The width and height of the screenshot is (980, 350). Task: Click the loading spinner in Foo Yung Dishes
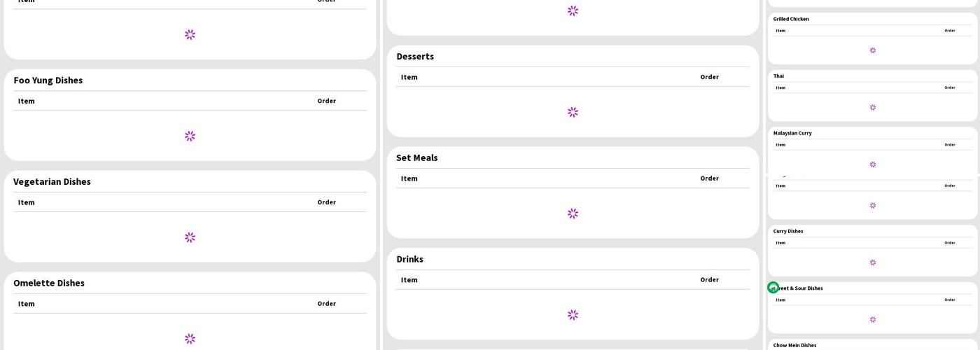[190, 136]
